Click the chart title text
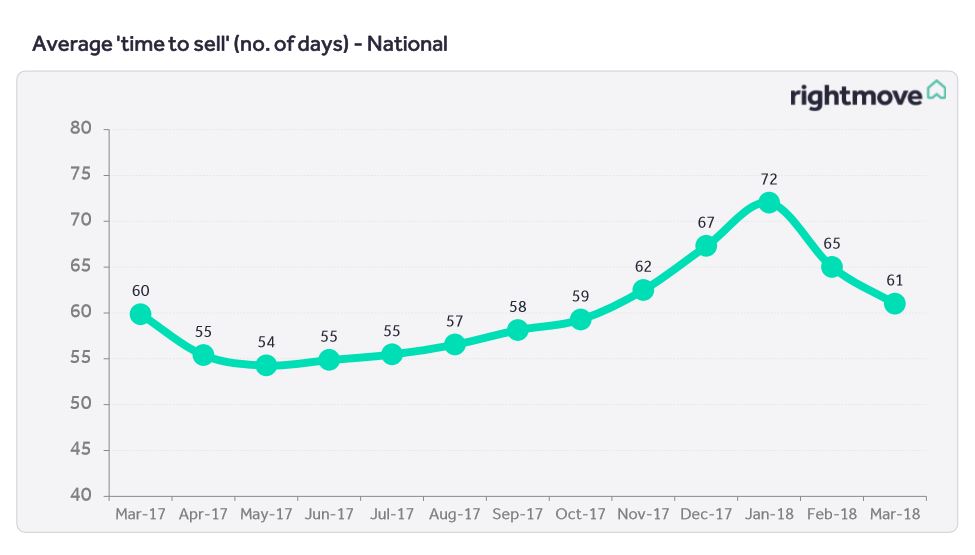The width and height of the screenshot is (975, 555). 240,44
